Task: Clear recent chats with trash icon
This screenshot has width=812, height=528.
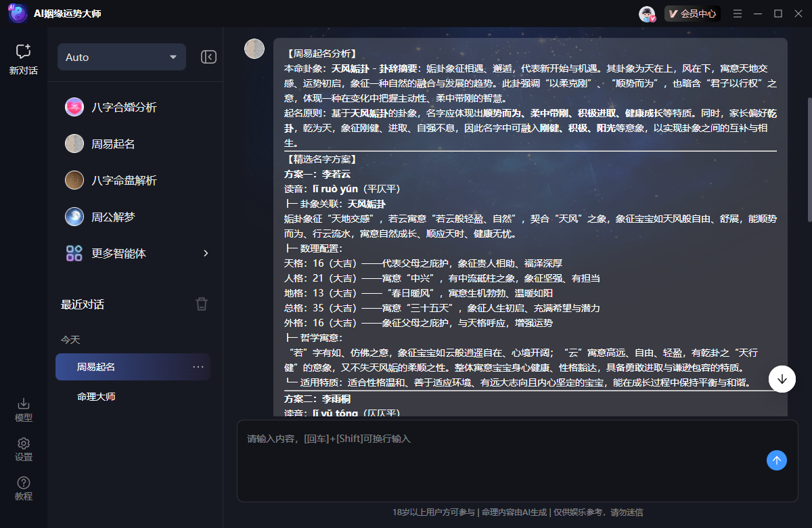Action: pyautogui.click(x=202, y=304)
